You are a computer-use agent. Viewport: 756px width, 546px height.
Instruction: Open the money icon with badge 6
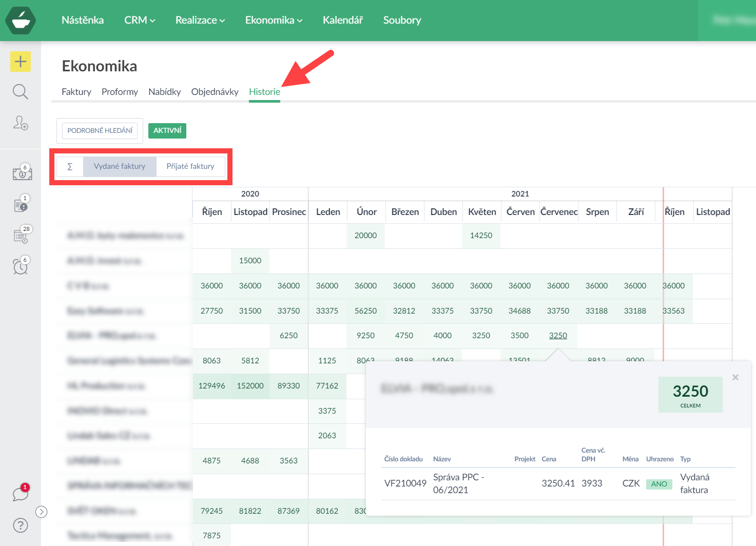click(22, 173)
